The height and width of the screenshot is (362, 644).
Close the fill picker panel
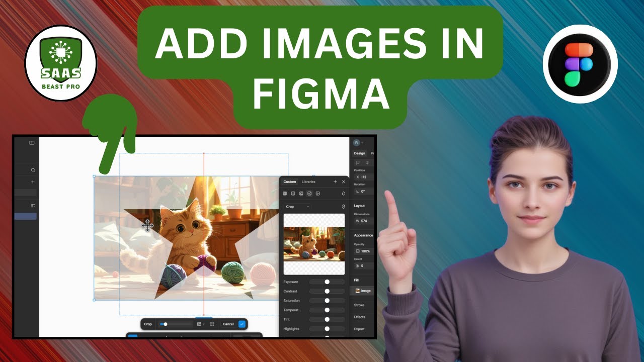tap(344, 182)
